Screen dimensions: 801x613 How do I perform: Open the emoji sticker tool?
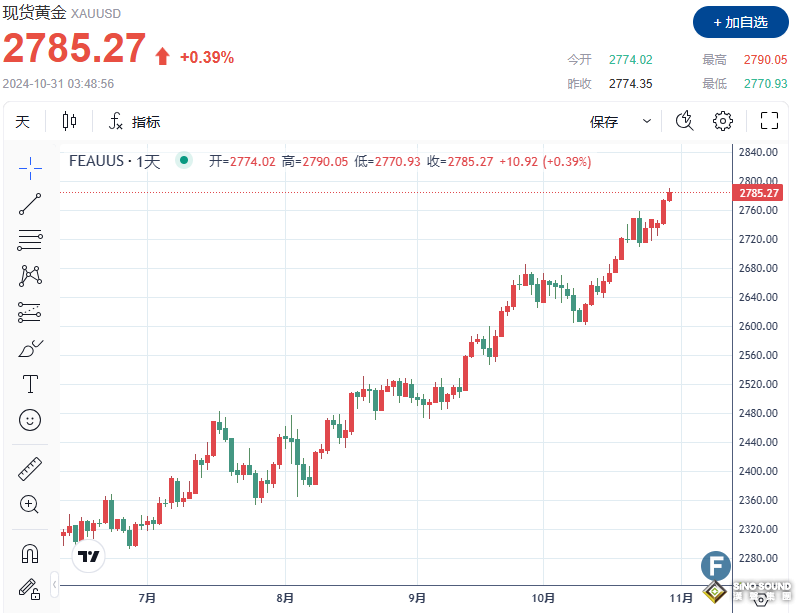point(29,420)
